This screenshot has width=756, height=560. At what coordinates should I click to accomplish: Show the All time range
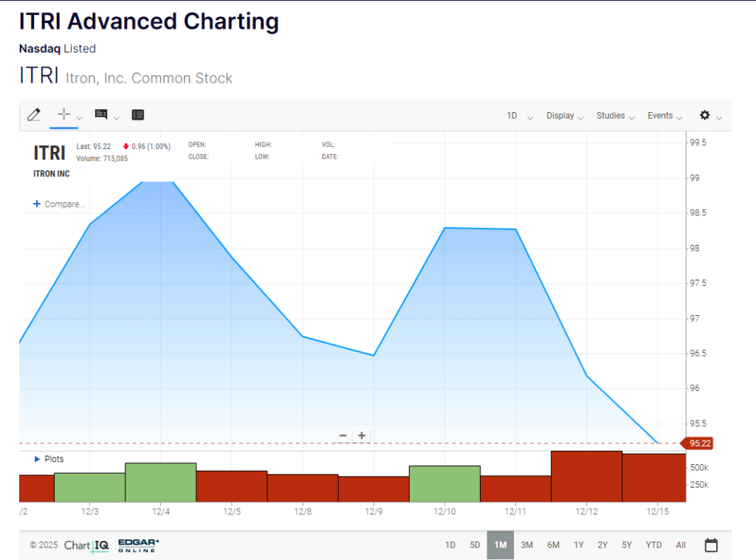point(681,545)
